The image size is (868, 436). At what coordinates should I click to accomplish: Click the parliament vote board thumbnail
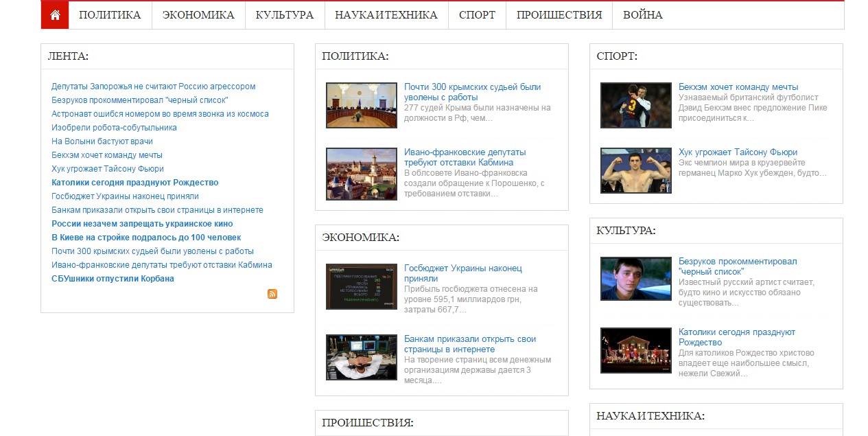(x=362, y=286)
